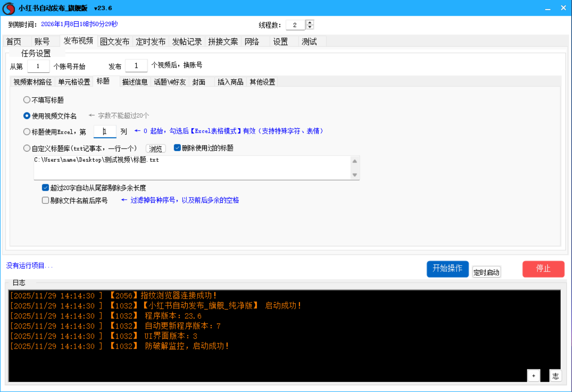
Task: Click the + button in log panel
Action: [x=533, y=375]
